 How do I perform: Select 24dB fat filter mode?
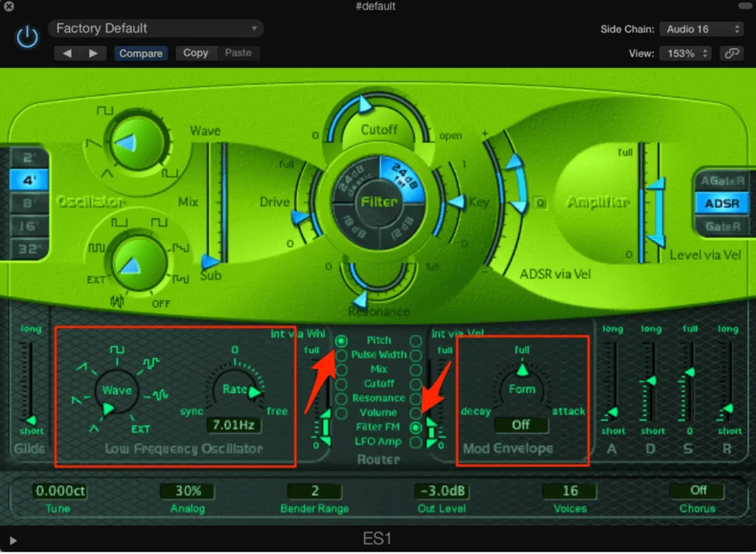(404, 177)
